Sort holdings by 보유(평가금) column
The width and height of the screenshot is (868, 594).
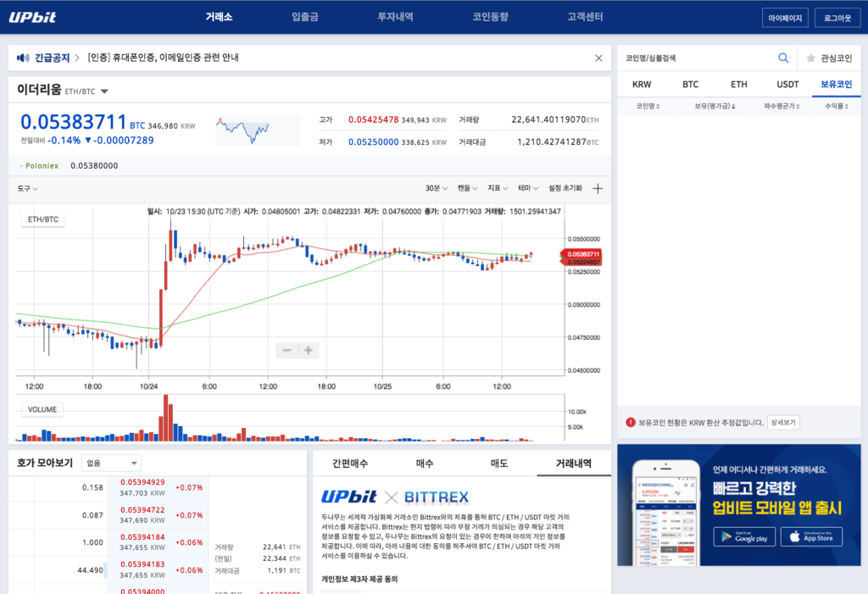pyautogui.click(x=715, y=106)
